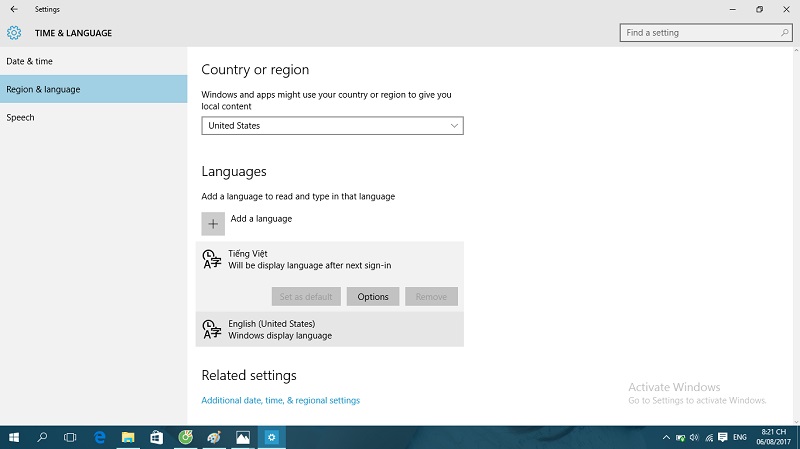Image resolution: width=800 pixels, height=449 pixels.
Task: Open the Windows Store from taskbar
Action: coord(157,437)
